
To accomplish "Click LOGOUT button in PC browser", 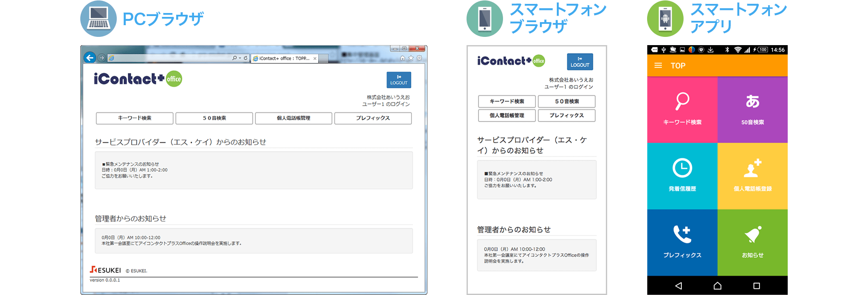I will pos(398,80).
